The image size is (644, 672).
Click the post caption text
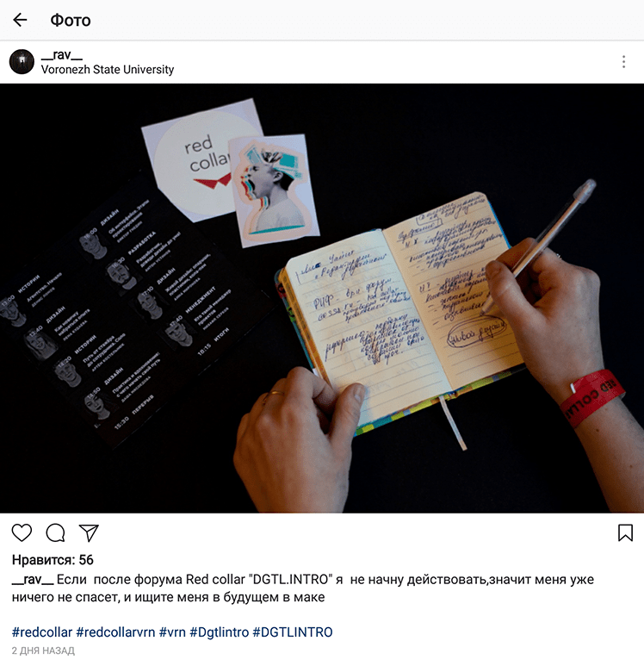(x=303, y=588)
